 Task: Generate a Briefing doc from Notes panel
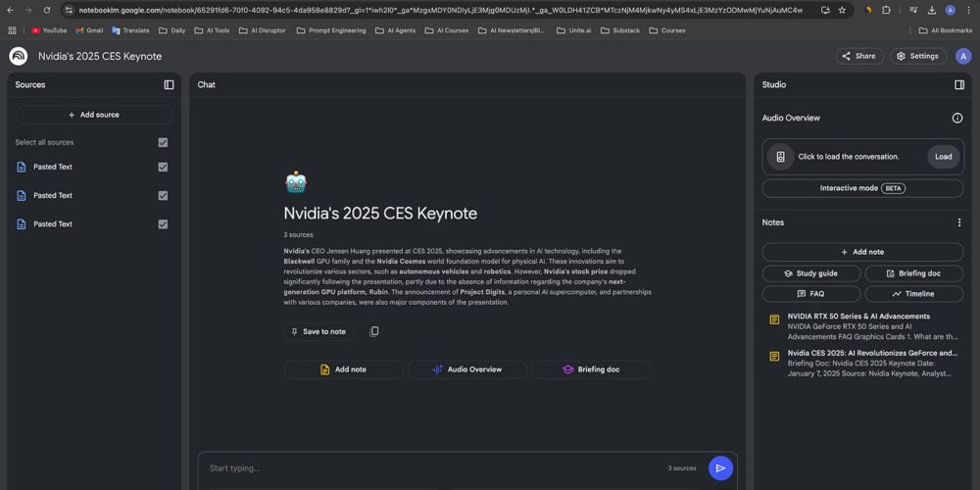[x=913, y=273]
